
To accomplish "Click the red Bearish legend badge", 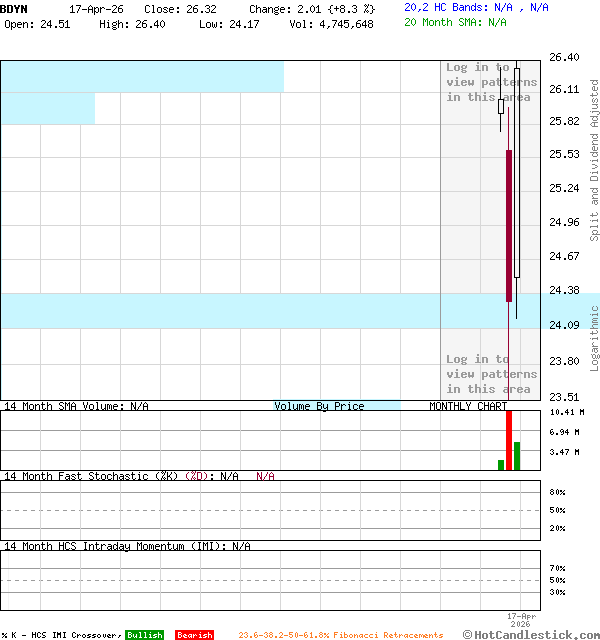I will click(x=194, y=635).
